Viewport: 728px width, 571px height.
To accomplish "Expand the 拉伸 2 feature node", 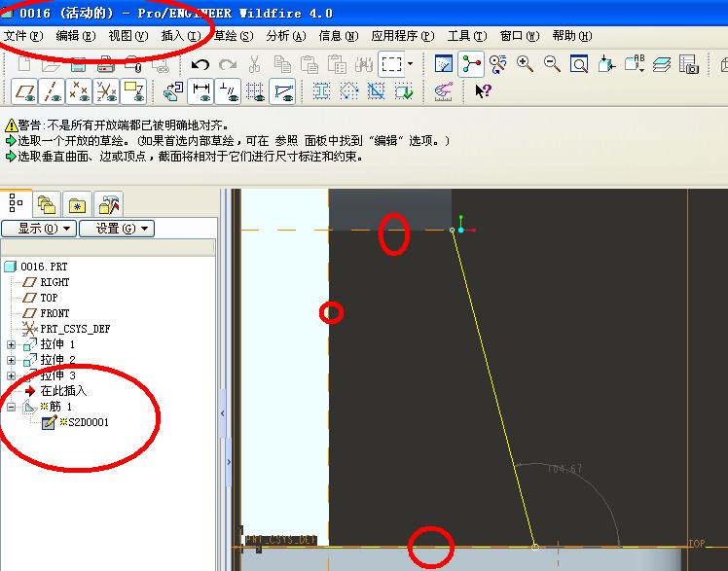I will 11,360.
